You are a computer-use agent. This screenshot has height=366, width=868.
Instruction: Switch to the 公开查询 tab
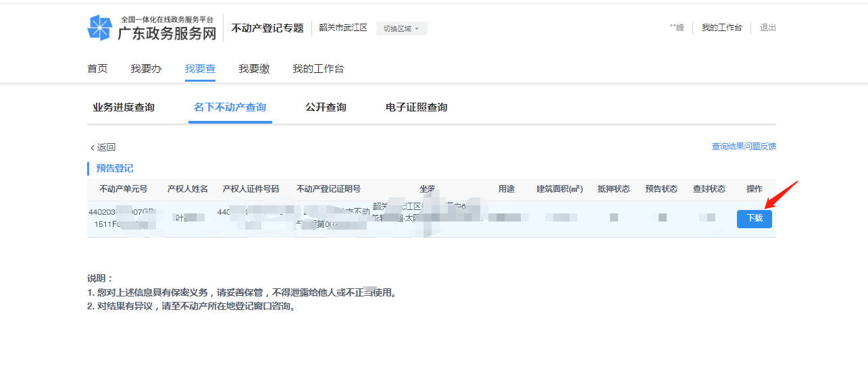(x=326, y=107)
